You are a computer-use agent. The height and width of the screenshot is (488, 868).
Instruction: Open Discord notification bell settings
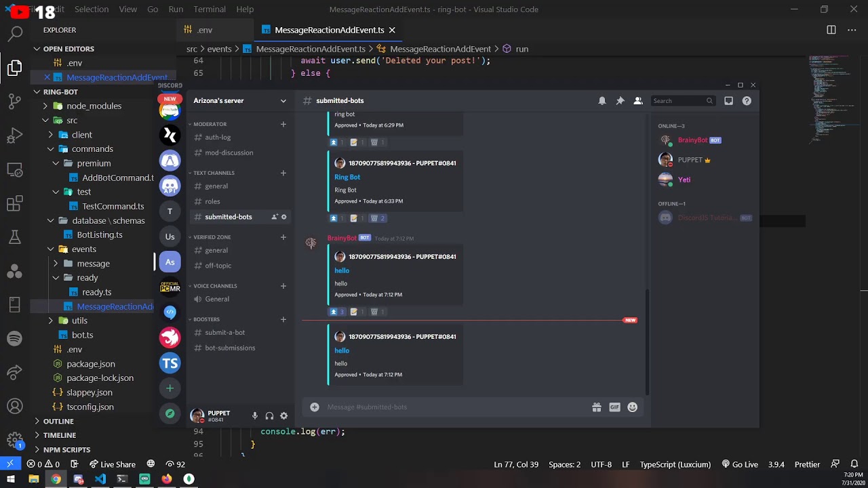click(x=601, y=100)
